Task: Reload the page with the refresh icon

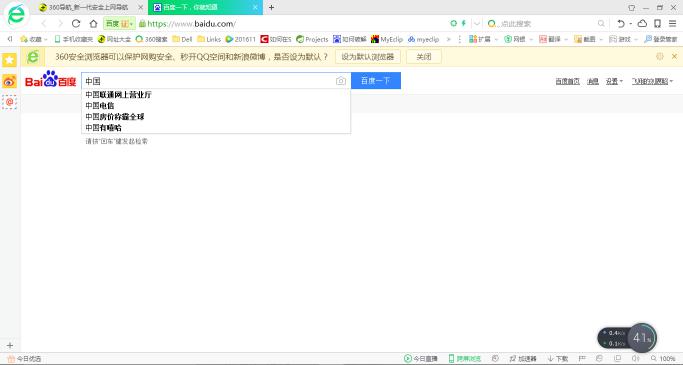Action: pos(76,24)
